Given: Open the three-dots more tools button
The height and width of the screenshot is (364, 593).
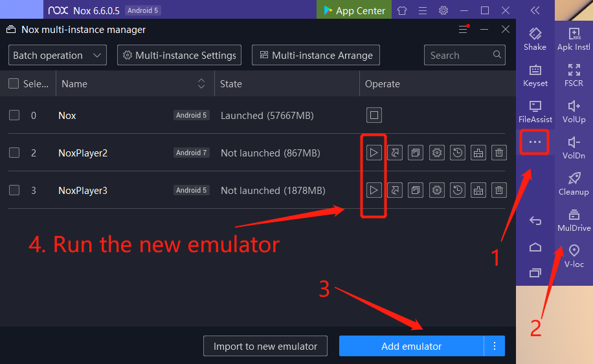Looking at the screenshot, I should click(x=534, y=142).
